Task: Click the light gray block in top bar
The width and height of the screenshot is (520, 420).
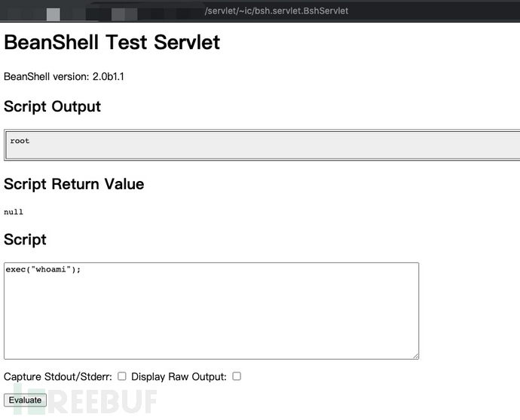Action: [53, 14]
